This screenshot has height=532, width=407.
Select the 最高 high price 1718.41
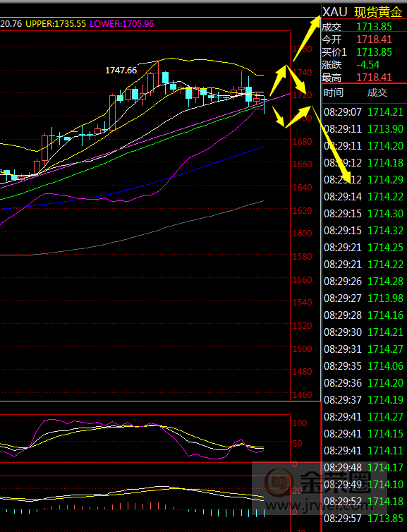point(374,78)
